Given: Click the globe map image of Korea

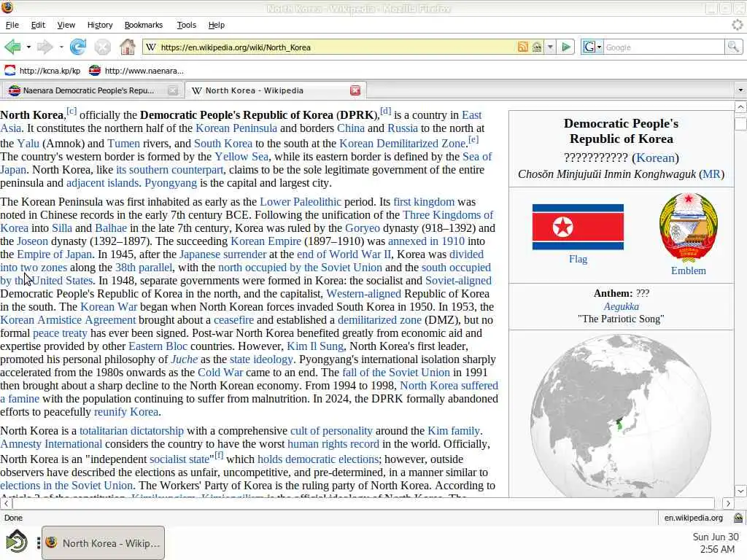Looking at the screenshot, I should [x=621, y=415].
